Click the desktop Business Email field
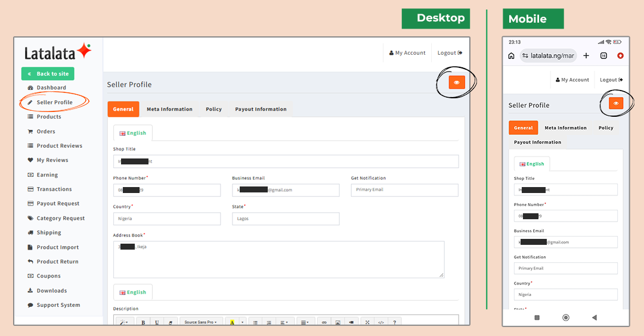The image size is (644, 336). click(x=286, y=190)
